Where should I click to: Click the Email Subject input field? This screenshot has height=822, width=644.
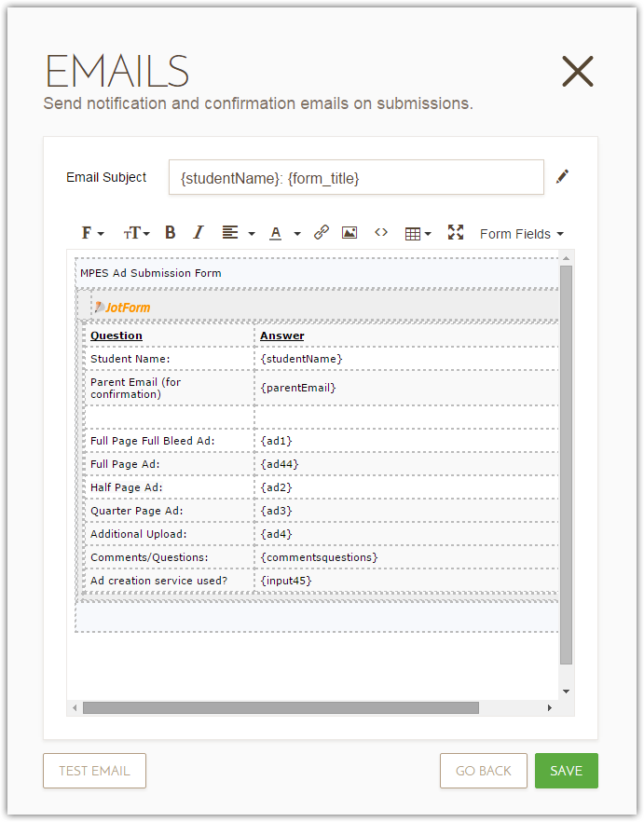(355, 177)
